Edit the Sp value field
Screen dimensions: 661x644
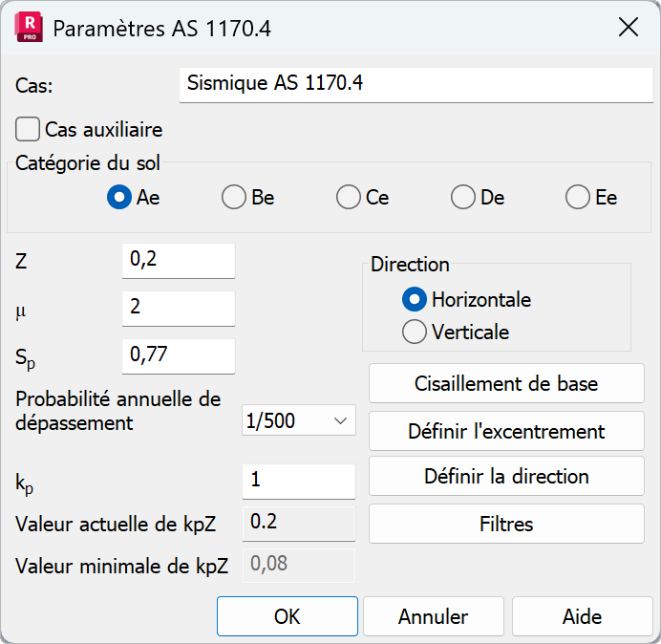point(179,355)
